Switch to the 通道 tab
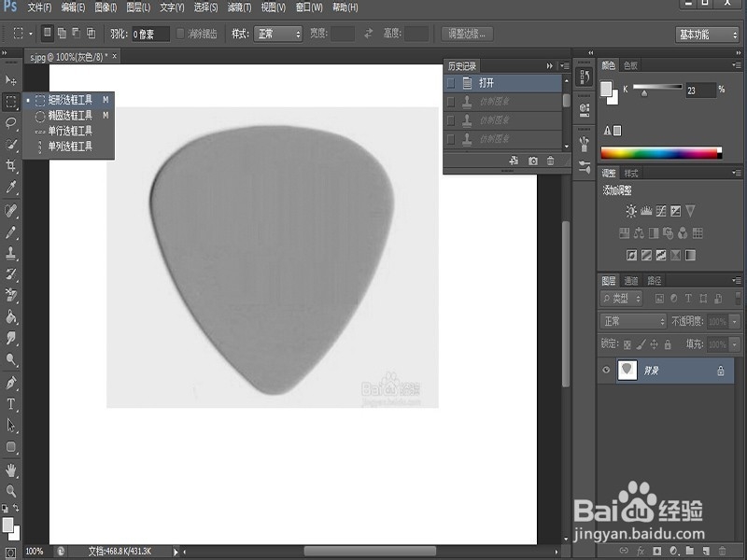The image size is (747, 560). (x=631, y=281)
